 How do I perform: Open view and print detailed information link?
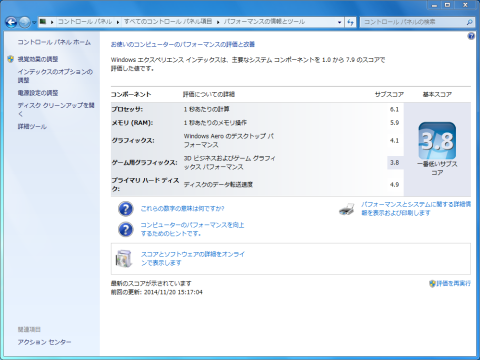coord(416,209)
